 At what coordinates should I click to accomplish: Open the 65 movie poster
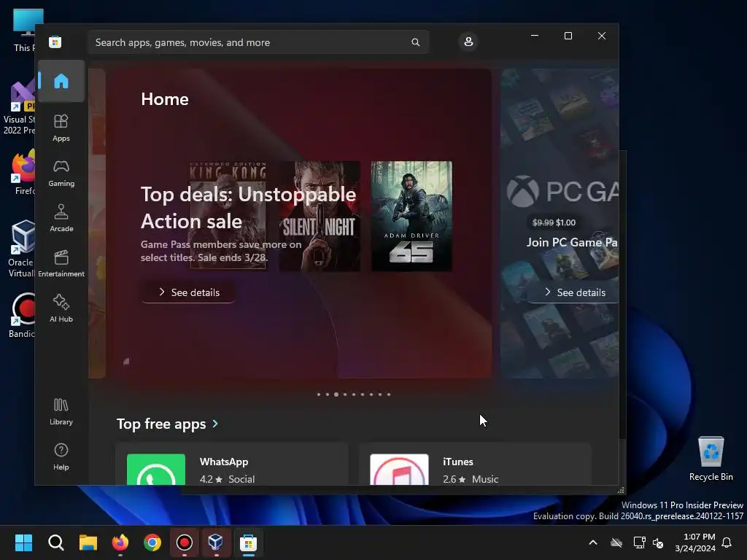click(411, 216)
